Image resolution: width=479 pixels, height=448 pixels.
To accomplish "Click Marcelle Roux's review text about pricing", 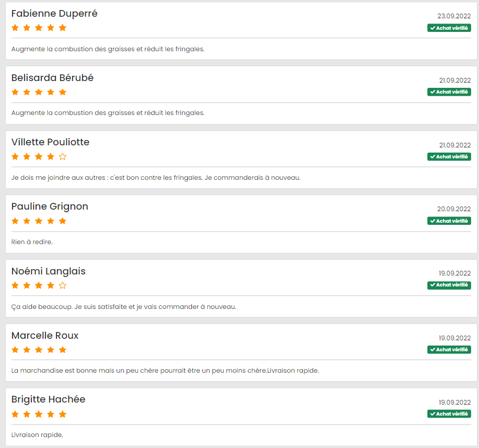I will coord(165,371).
